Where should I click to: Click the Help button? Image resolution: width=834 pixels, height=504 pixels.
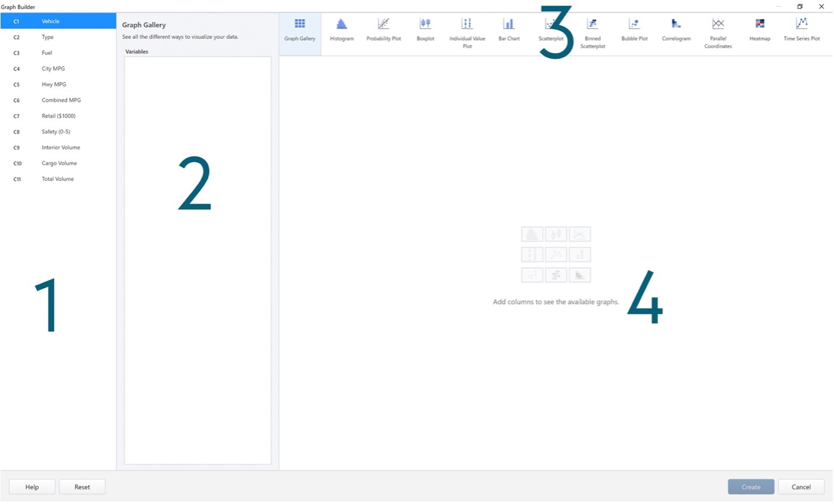pyautogui.click(x=32, y=486)
